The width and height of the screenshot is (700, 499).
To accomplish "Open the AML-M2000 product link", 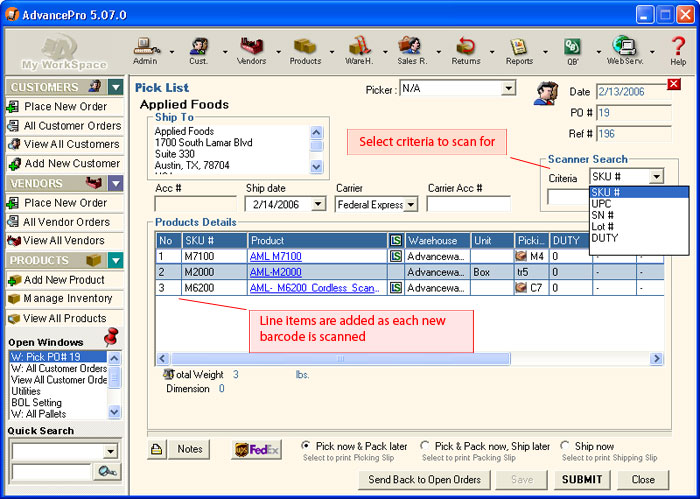I will (x=275, y=272).
